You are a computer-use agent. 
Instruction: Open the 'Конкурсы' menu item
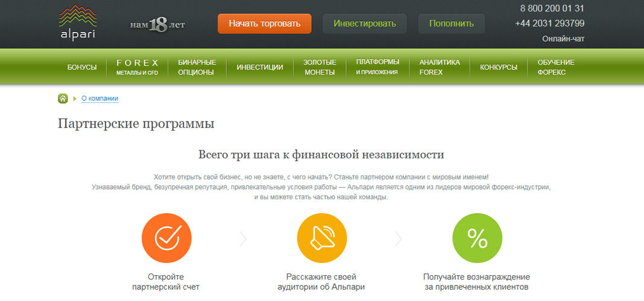pyautogui.click(x=499, y=67)
